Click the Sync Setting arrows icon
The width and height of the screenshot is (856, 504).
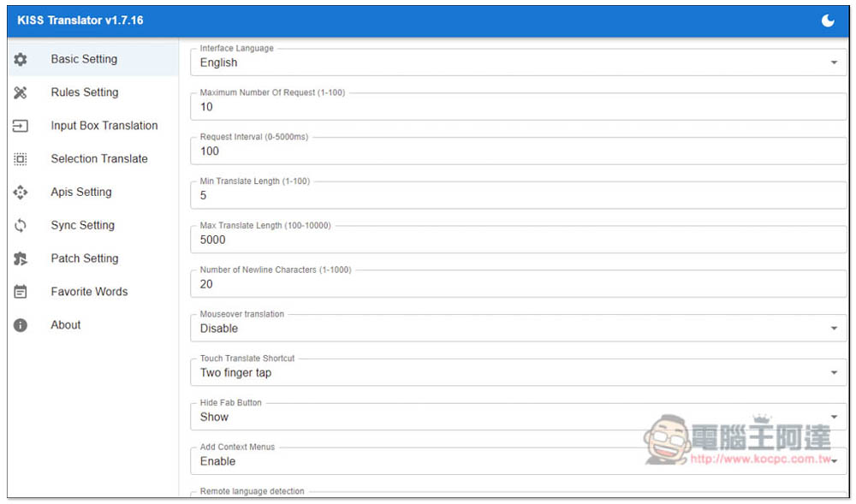21,225
